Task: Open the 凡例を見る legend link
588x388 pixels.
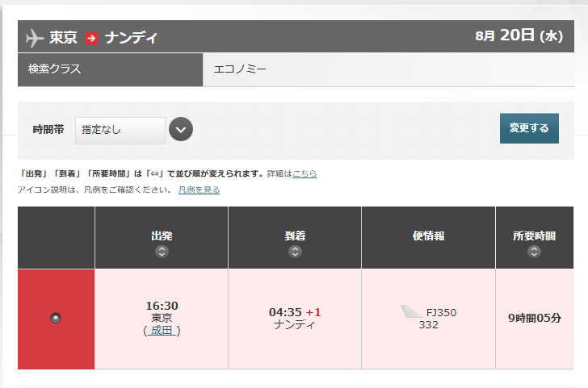Action: [199, 190]
